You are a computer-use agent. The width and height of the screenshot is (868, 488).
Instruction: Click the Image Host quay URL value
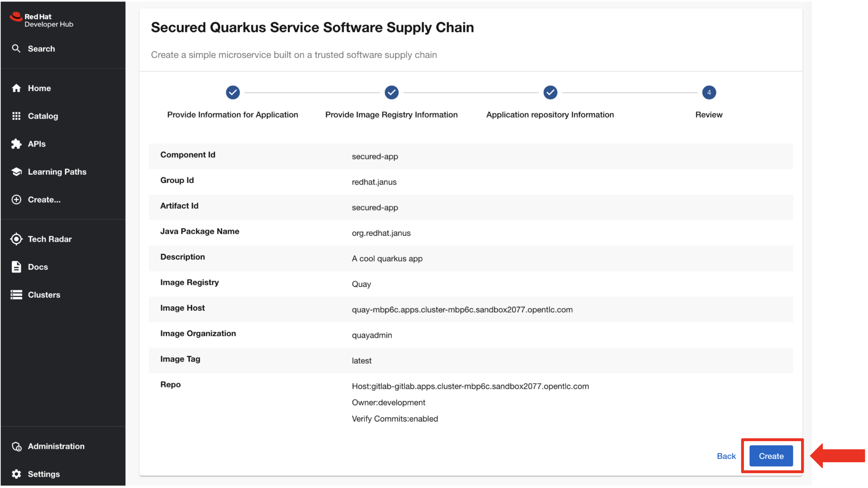pos(462,310)
